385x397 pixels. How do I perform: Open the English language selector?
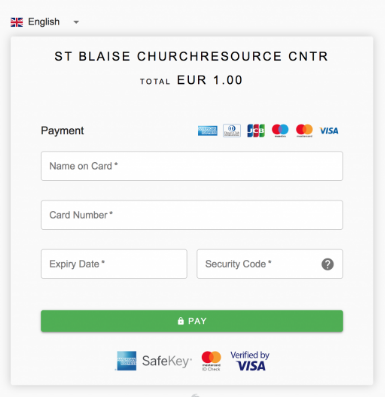coord(45,22)
